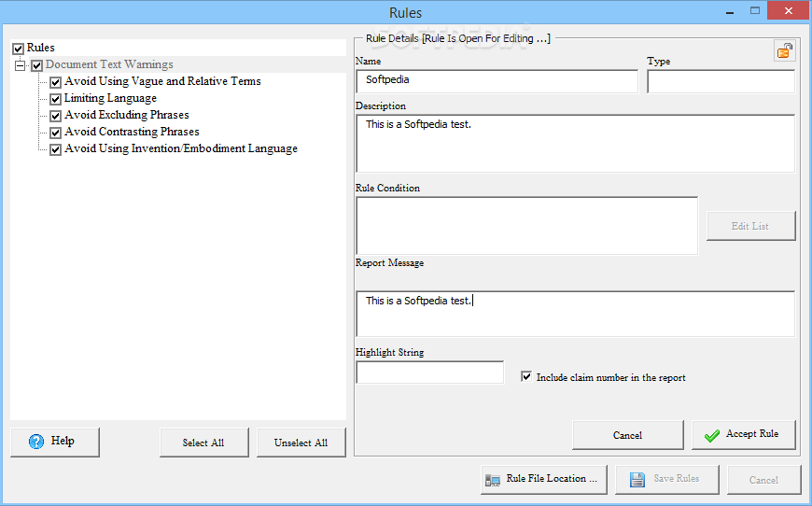Toggle the Limiting Language checkbox
This screenshot has height=506, width=812.
pyautogui.click(x=55, y=99)
